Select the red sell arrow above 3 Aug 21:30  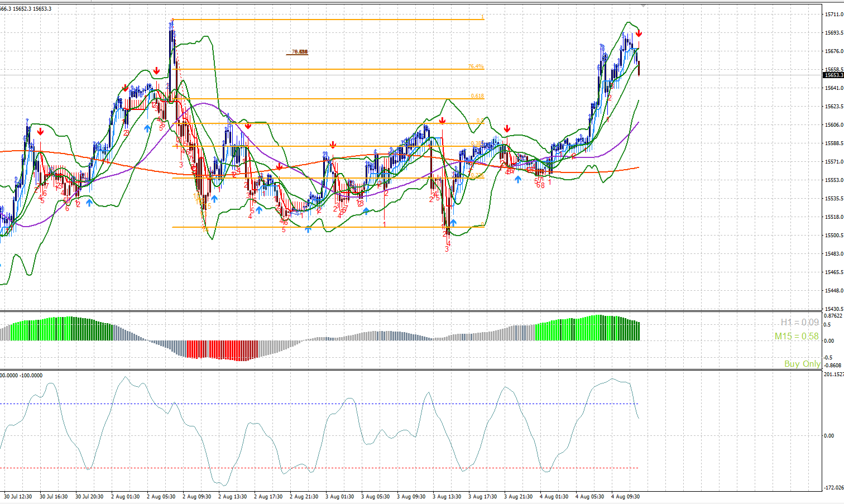pos(506,129)
